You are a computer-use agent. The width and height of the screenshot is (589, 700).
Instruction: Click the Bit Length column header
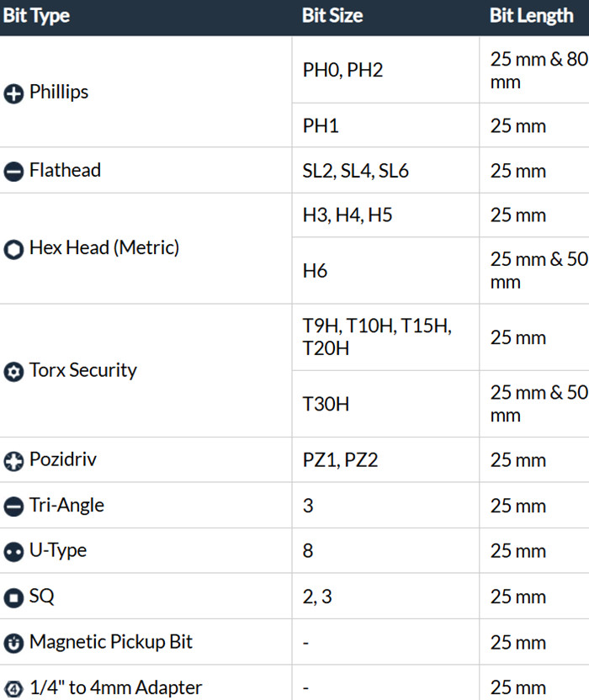click(x=531, y=16)
